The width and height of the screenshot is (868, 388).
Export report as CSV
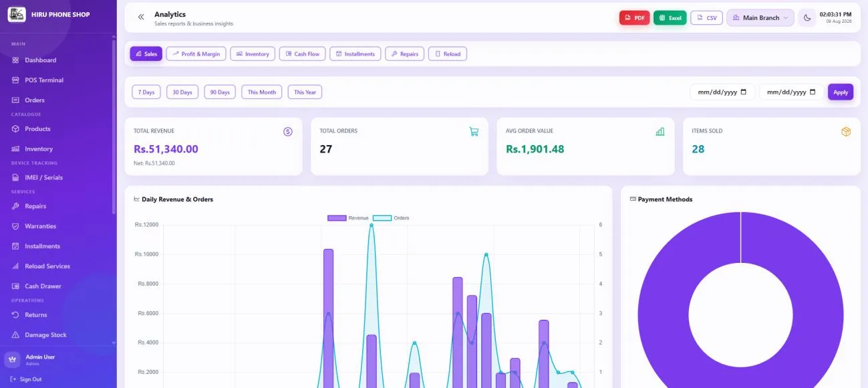(x=707, y=18)
